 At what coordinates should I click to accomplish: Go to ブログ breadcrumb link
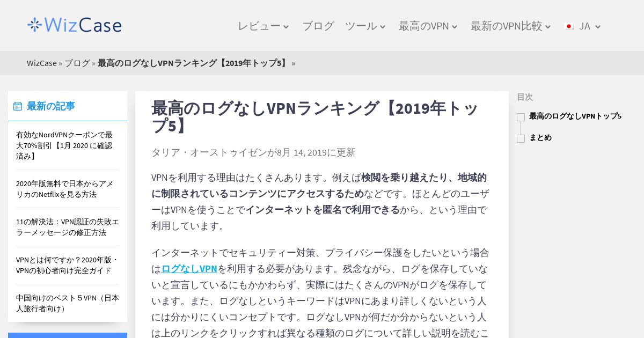coord(77,63)
